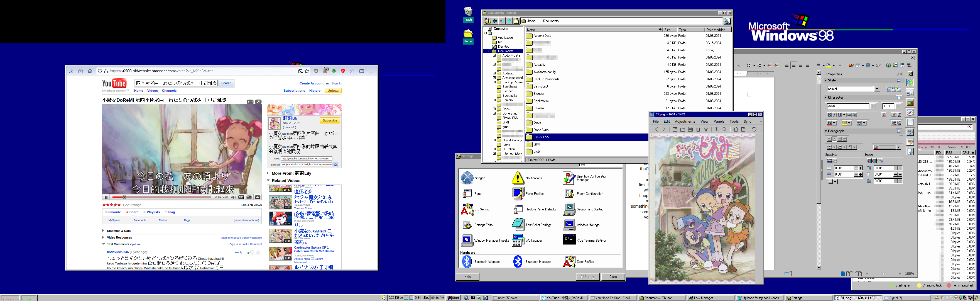Click Trash icon on desktop
Viewport: 980px width, 301px height.
468,12
